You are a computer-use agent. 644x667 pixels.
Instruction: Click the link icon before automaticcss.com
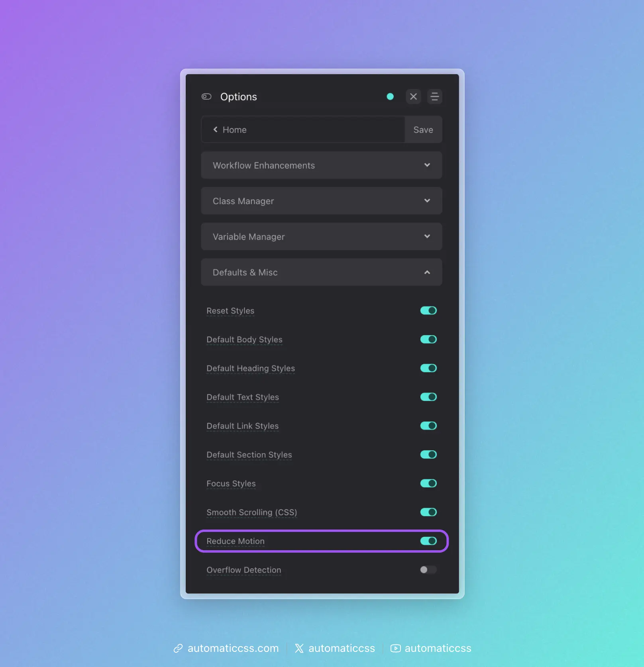178,648
